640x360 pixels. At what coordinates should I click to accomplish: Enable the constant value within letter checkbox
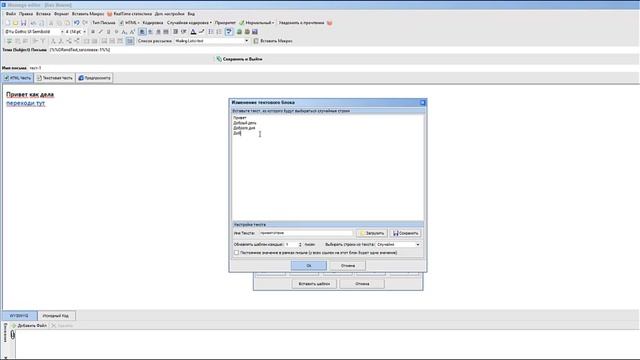pos(236,253)
